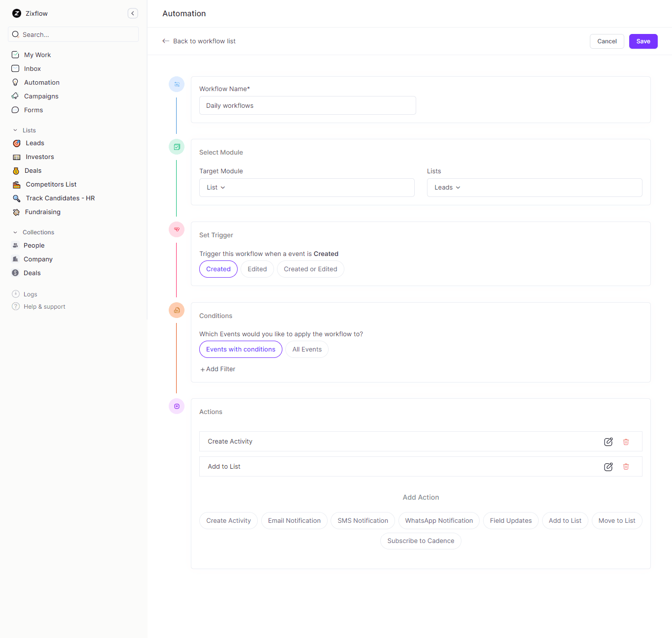Click the edit pencil on Create Activity action
This screenshot has height=639, width=672.
(608, 442)
